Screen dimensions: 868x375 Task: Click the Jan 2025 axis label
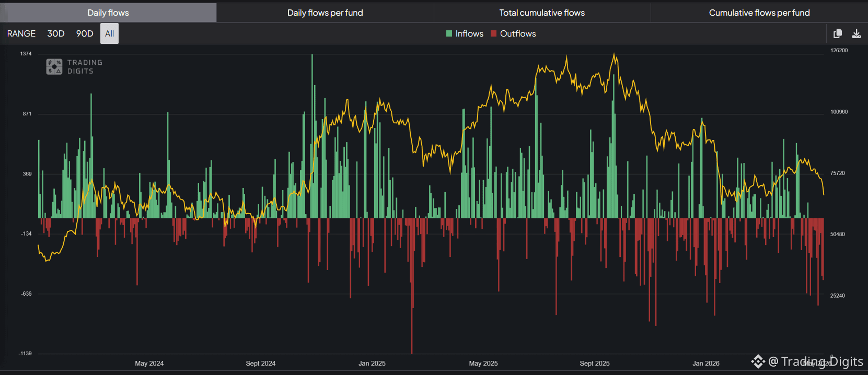[372, 364]
